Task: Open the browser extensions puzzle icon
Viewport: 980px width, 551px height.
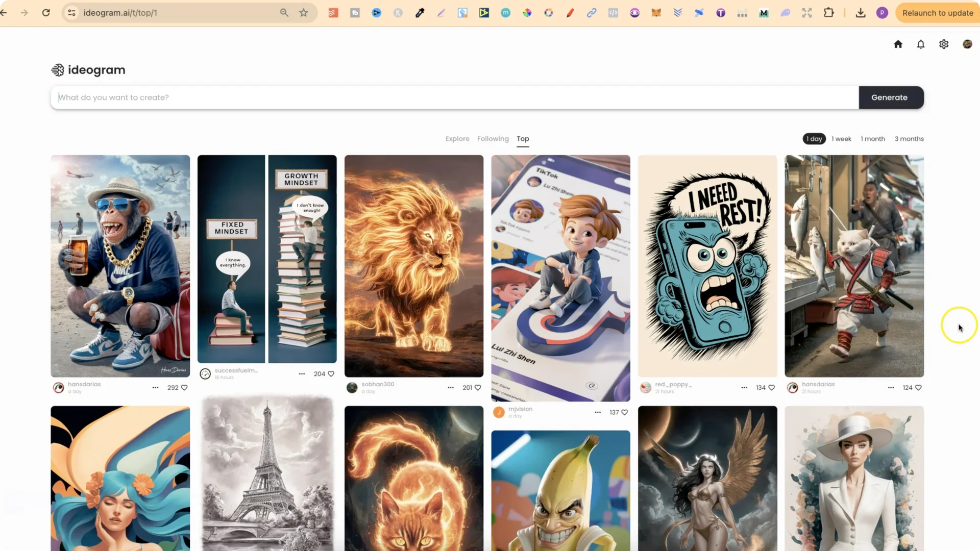Action: coord(829,13)
